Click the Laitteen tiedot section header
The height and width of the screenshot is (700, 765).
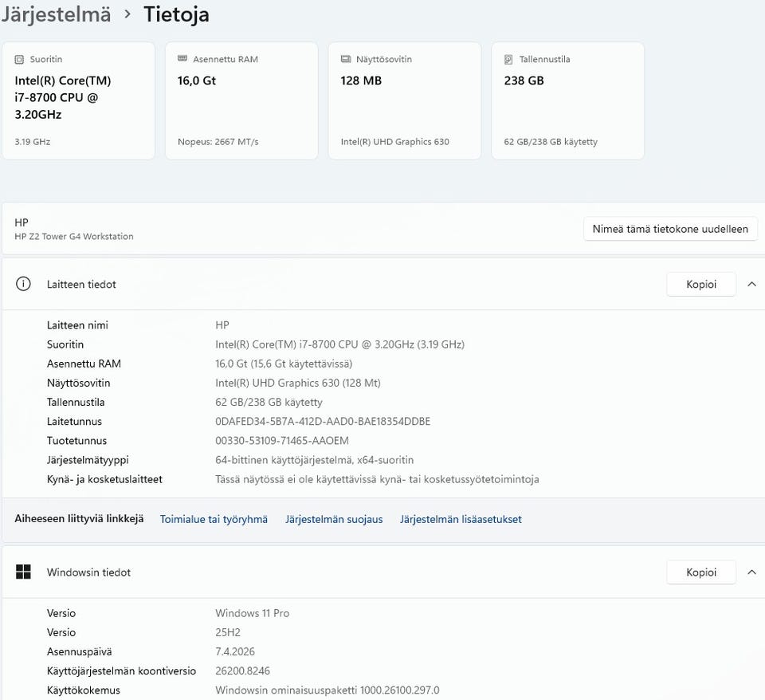tap(382, 284)
